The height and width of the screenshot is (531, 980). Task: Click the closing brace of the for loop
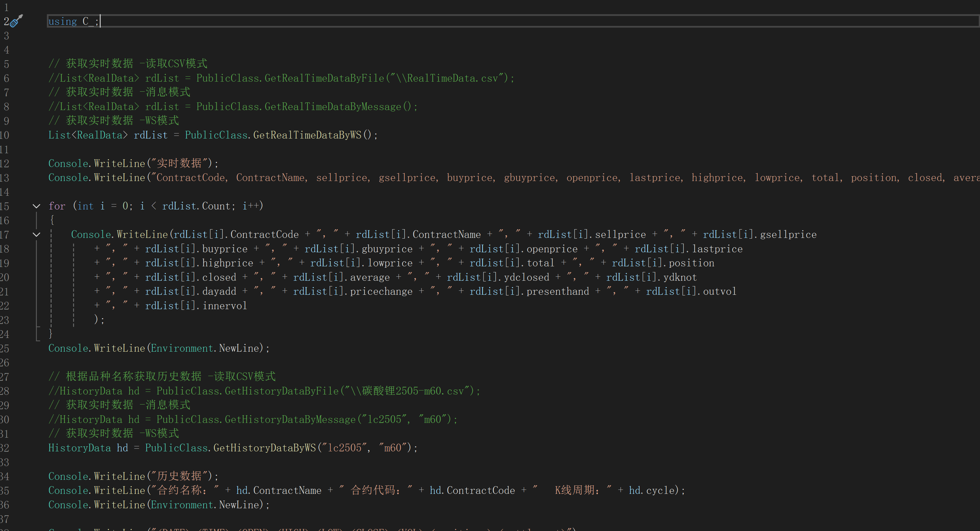pos(51,334)
